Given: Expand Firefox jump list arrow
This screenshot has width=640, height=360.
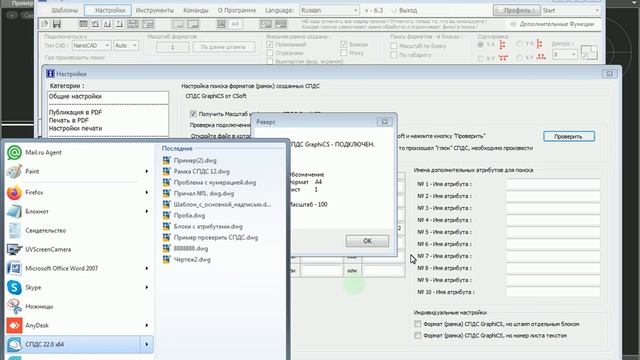Looking at the screenshot, I should [147, 192].
